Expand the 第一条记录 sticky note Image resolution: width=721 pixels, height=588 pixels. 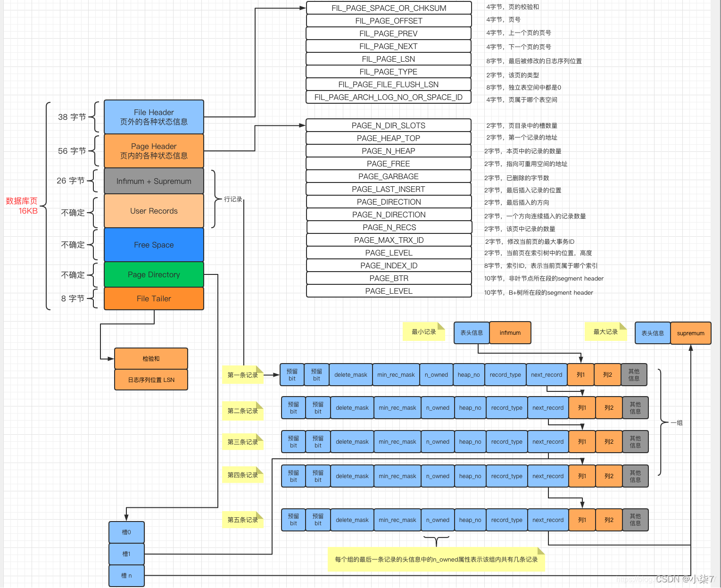(x=242, y=375)
